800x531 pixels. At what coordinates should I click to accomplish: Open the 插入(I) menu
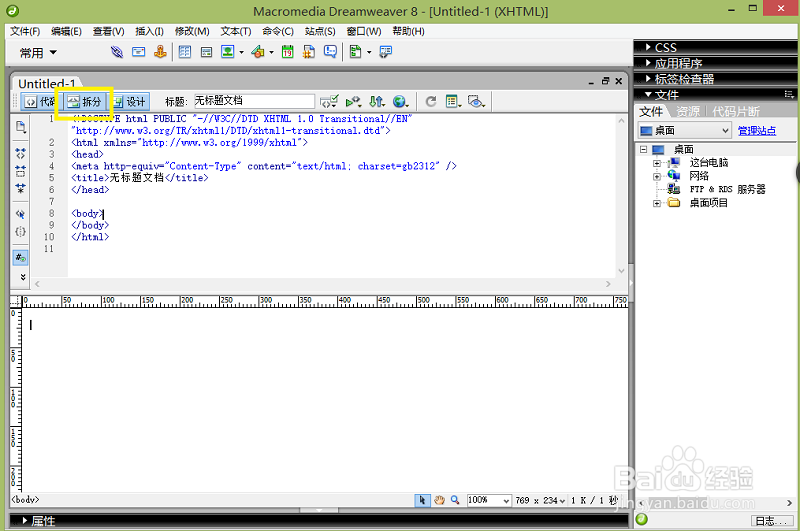(x=149, y=31)
